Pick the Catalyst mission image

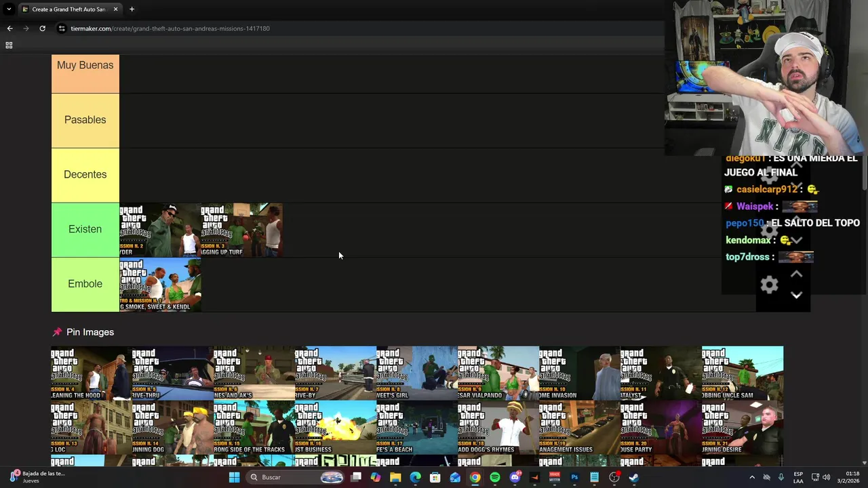click(x=661, y=373)
